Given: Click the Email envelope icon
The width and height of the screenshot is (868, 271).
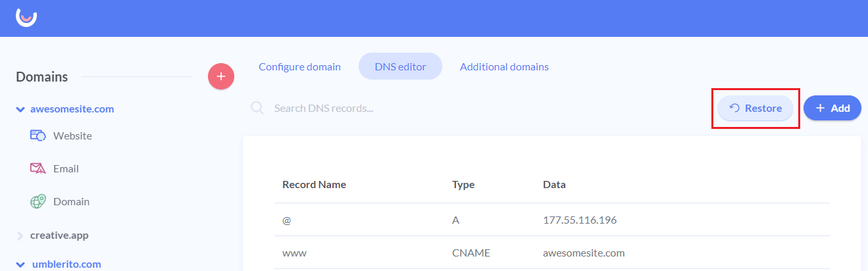Looking at the screenshot, I should pyautogui.click(x=38, y=168).
